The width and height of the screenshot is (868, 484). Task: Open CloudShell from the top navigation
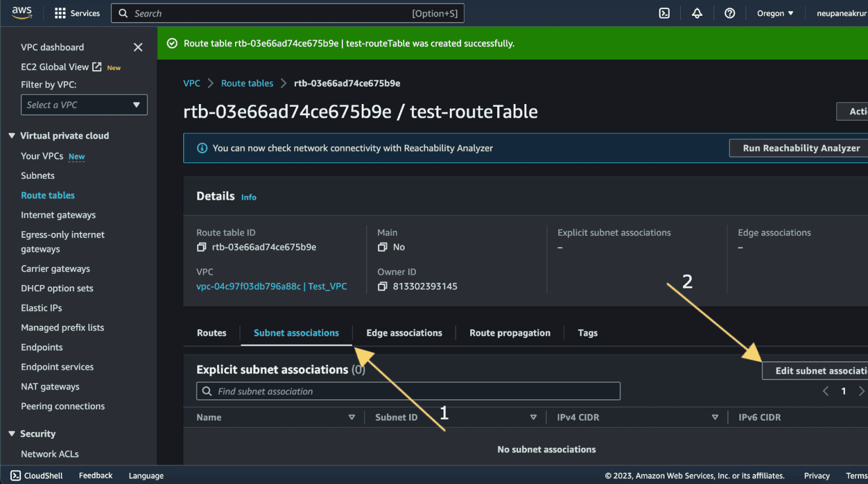[x=664, y=13]
